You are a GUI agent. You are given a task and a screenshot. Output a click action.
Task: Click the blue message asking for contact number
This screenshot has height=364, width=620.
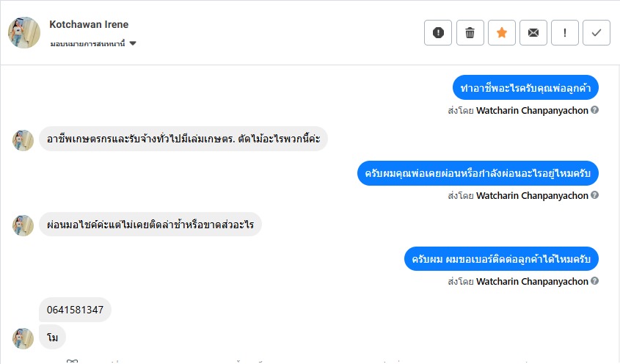pos(502,258)
